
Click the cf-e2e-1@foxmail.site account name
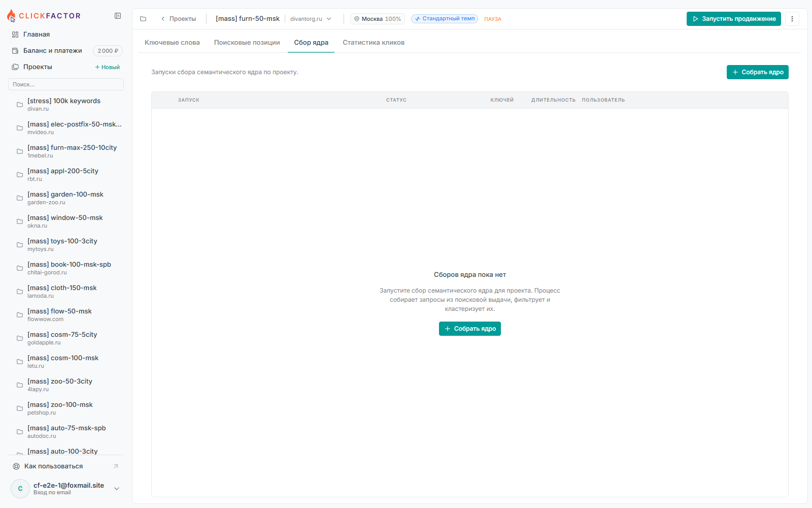69,486
